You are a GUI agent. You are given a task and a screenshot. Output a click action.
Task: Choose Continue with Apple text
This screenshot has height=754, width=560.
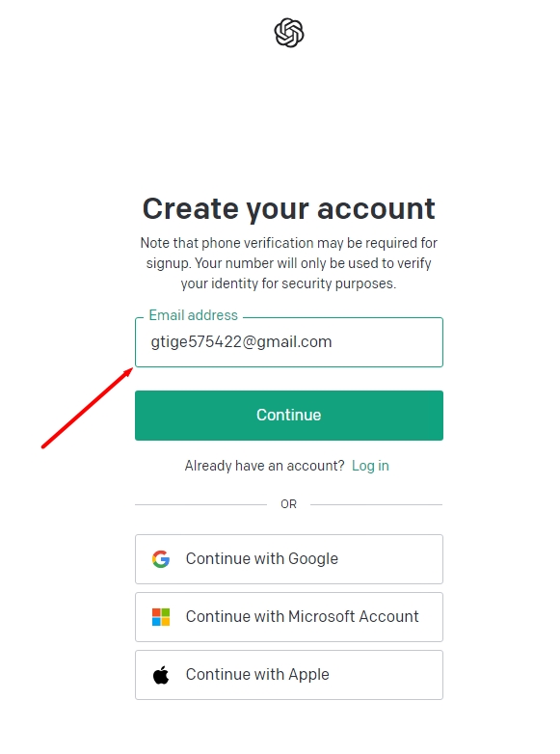click(x=257, y=675)
